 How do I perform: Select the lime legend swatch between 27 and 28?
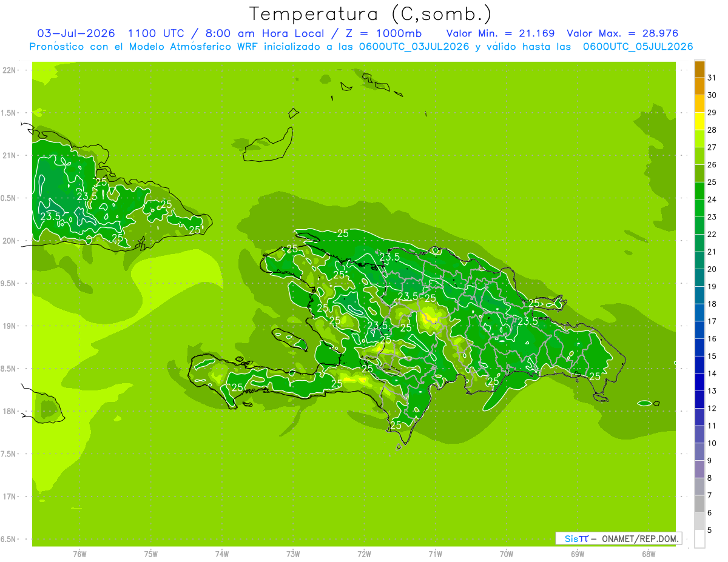[699, 139]
